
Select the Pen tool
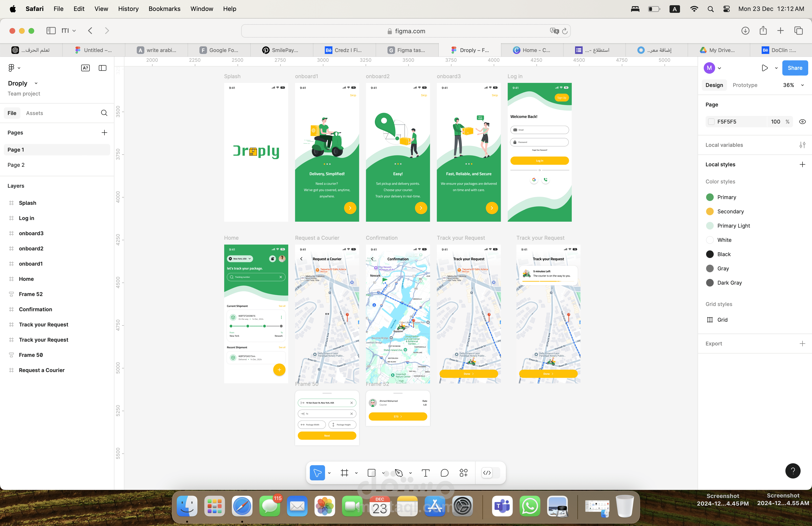398,473
